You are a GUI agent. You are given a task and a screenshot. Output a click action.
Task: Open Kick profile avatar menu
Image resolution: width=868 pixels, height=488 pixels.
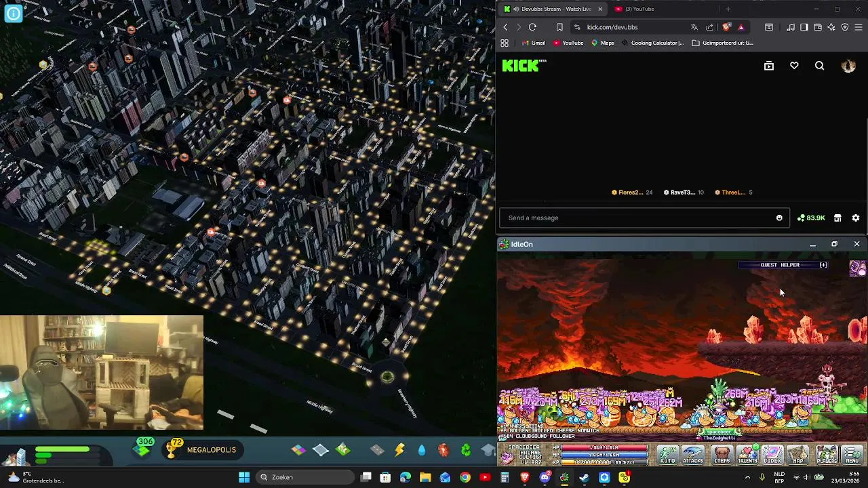848,66
